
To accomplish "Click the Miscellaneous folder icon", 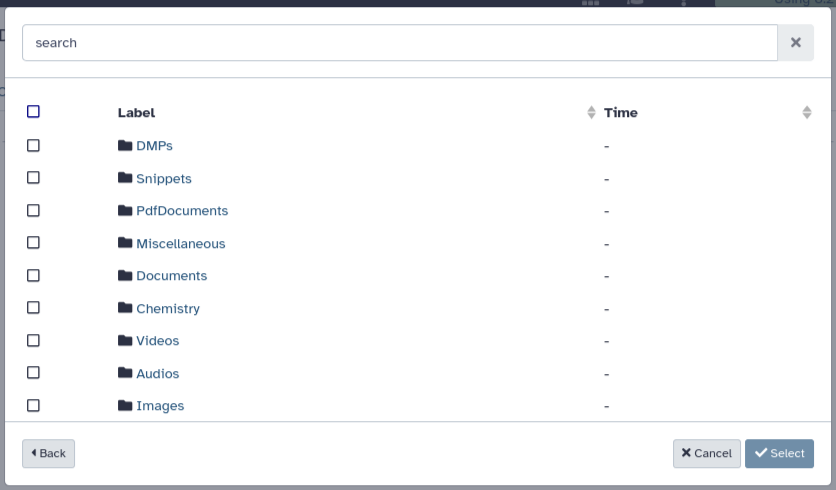I will coord(125,243).
